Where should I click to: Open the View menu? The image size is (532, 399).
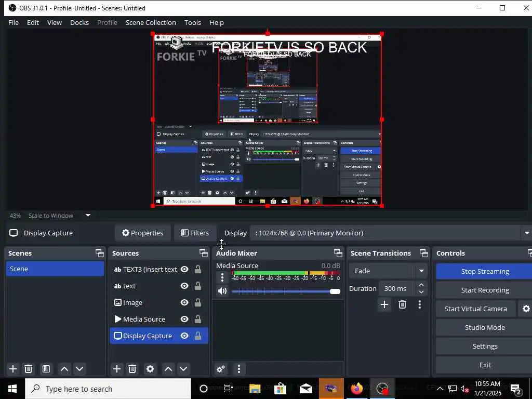pyautogui.click(x=54, y=22)
